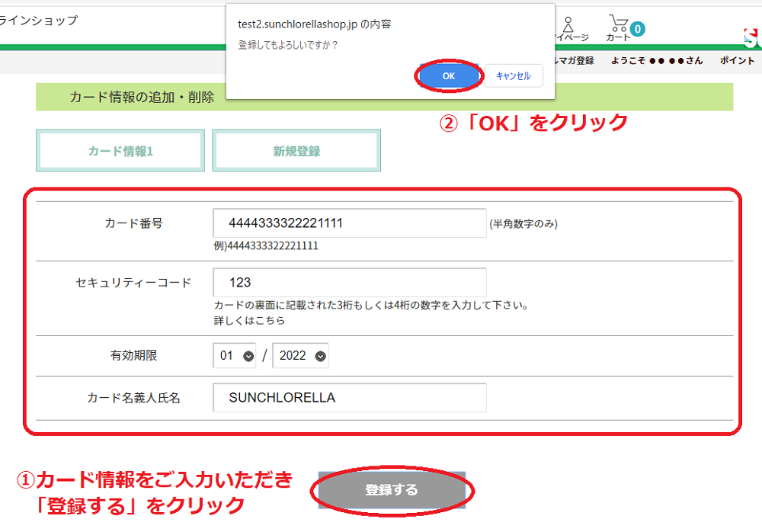Image resolution: width=762 pixels, height=532 pixels.
Task: Switch to the カード情報1 tab
Action: point(120,151)
